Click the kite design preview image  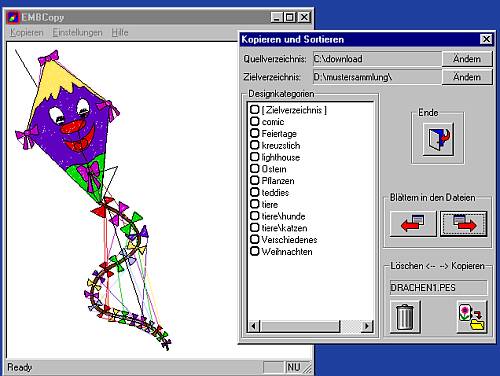pos(93,199)
